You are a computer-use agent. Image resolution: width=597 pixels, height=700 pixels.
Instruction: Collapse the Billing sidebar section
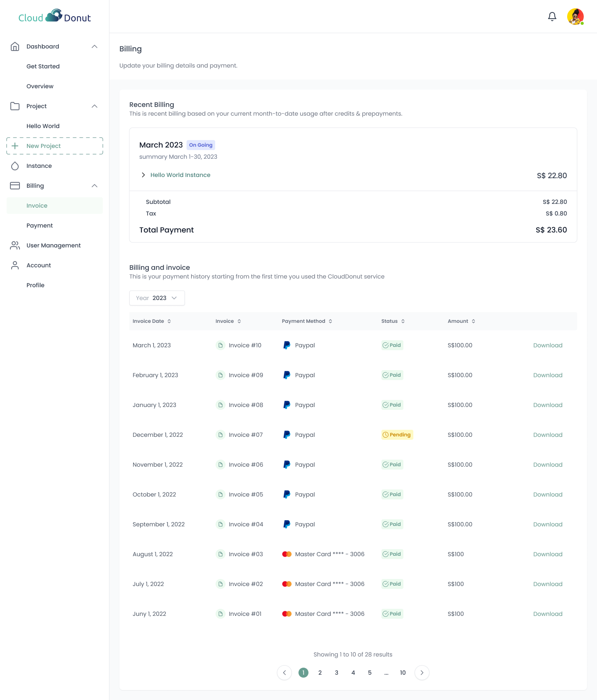click(95, 186)
